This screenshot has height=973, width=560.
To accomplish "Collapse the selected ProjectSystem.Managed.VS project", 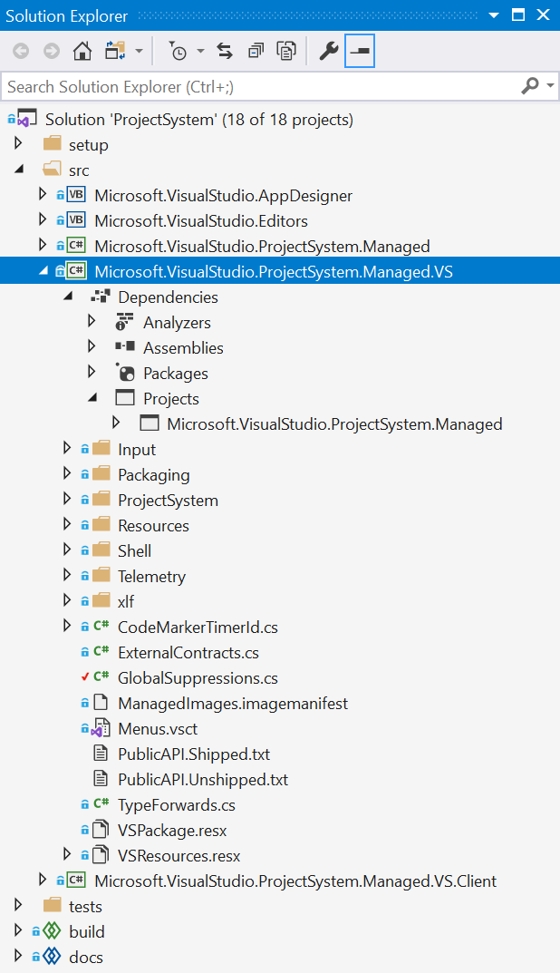I will (x=43, y=270).
